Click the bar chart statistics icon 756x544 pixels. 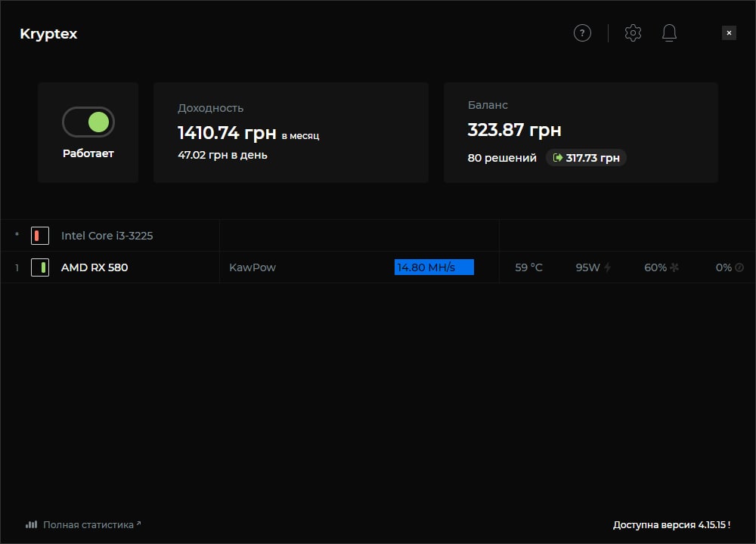click(x=31, y=524)
